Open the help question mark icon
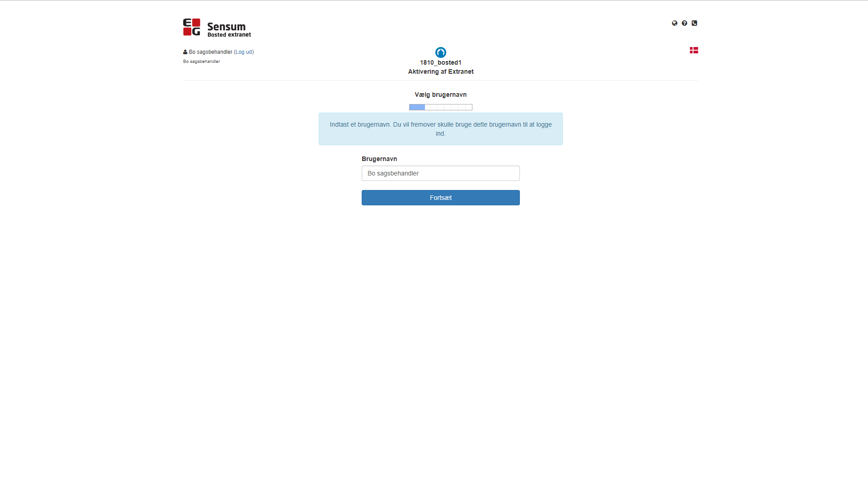The height and width of the screenshot is (479, 868). [684, 23]
